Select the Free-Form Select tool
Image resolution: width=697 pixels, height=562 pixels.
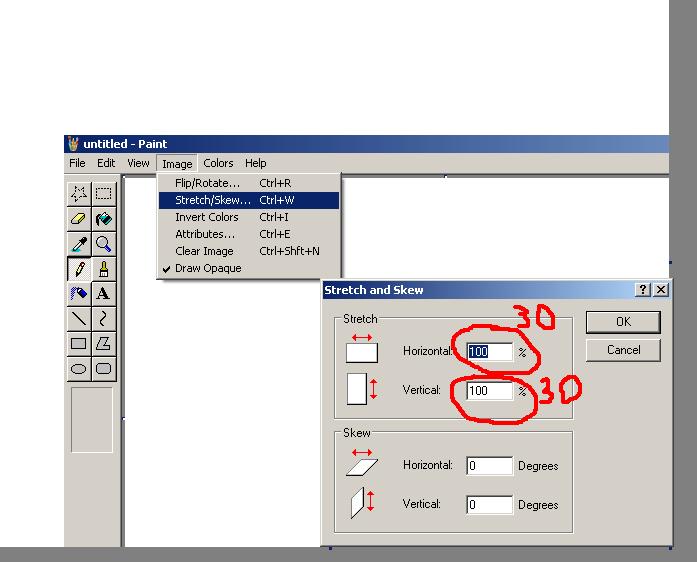point(79,193)
